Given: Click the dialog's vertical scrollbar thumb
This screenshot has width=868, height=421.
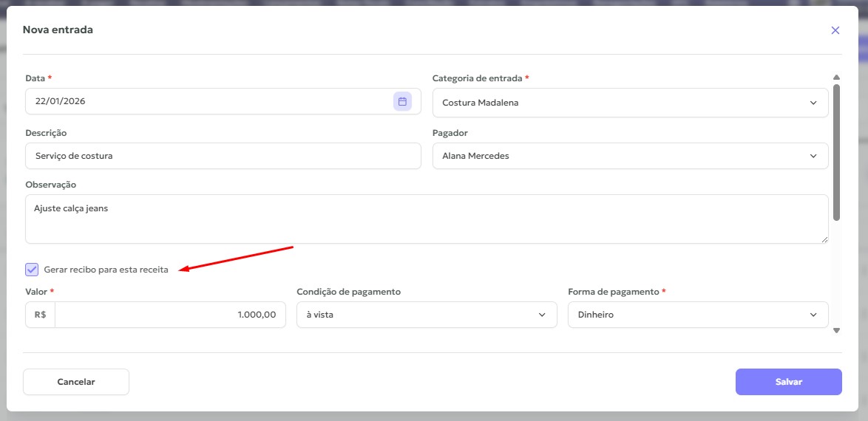Looking at the screenshot, I should pos(836,151).
